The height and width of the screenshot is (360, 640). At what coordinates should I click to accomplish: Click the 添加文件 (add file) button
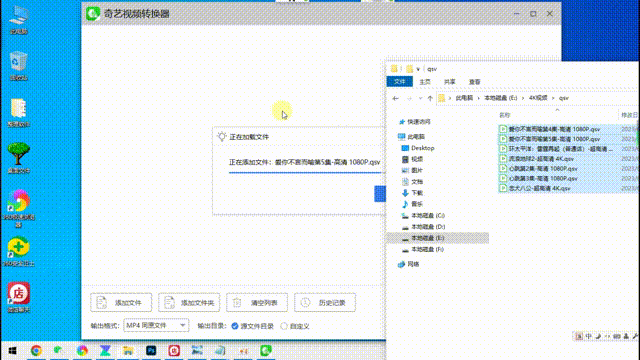click(121, 302)
